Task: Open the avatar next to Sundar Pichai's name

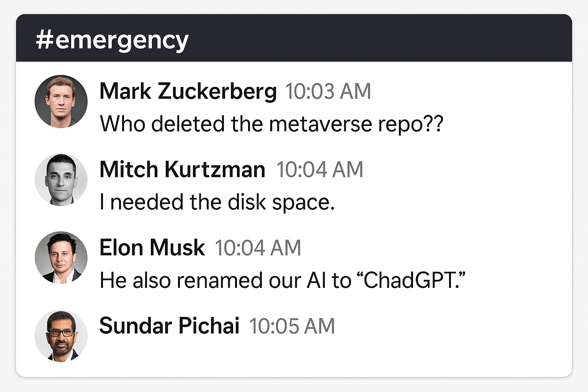Action: 61,336
